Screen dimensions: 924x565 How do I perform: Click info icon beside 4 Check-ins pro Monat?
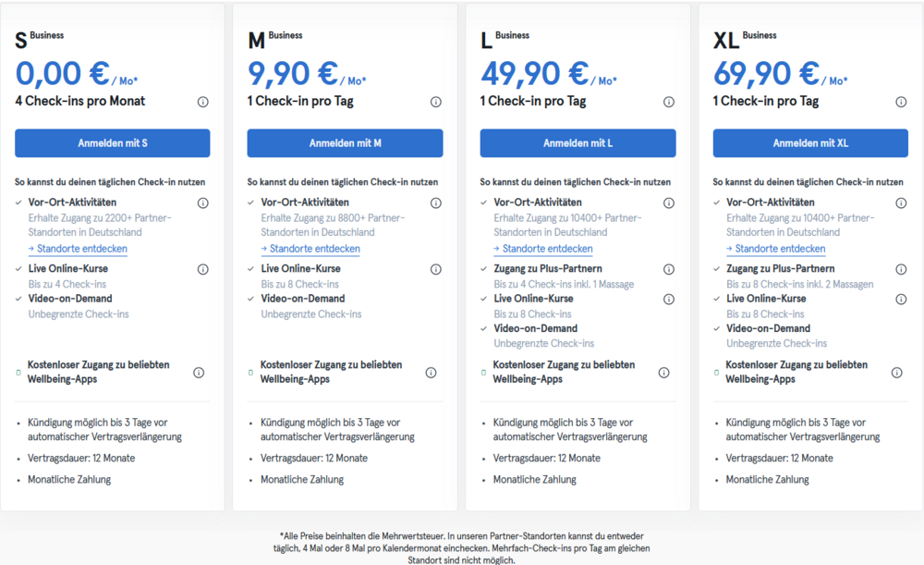click(x=202, y=102)
